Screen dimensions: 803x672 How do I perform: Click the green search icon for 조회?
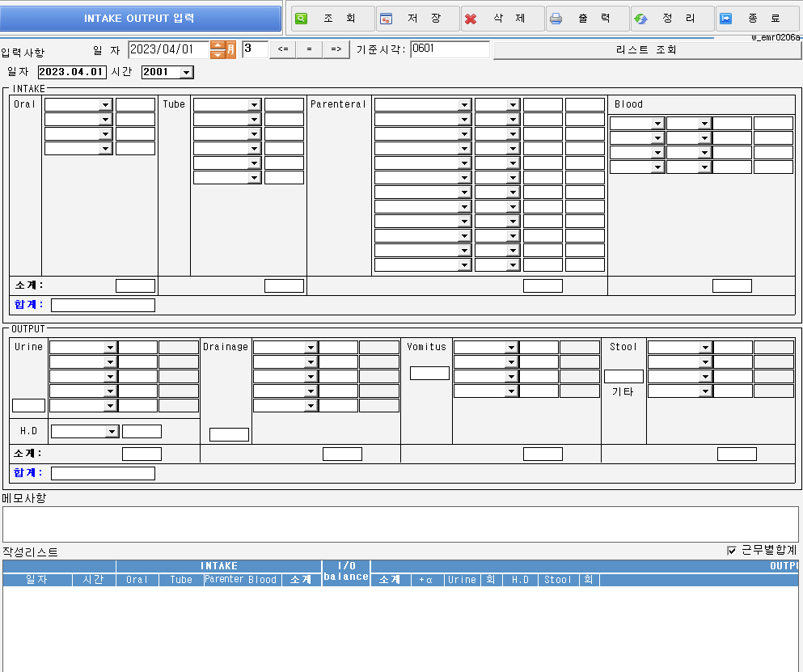pyautogui.click(x=301, y=19)
